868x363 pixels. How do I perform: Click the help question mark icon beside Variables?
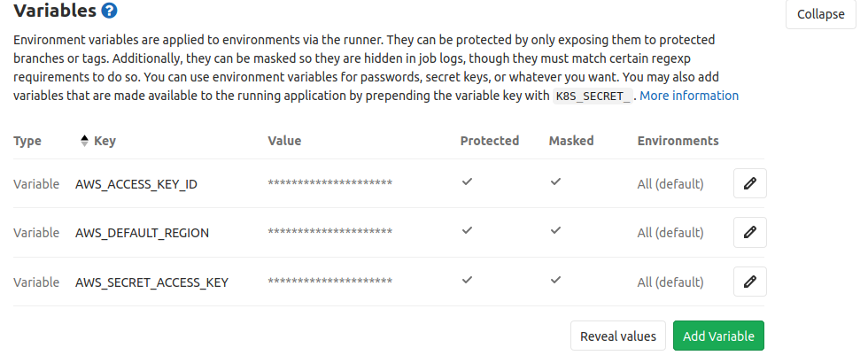(109, 12)
